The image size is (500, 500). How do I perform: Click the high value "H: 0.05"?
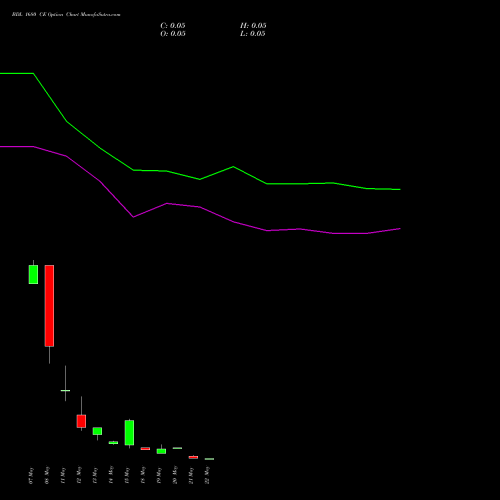pos(253,26)
